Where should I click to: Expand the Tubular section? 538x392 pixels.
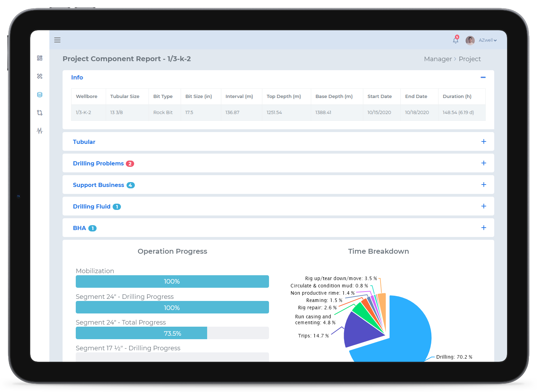point(483,141)
